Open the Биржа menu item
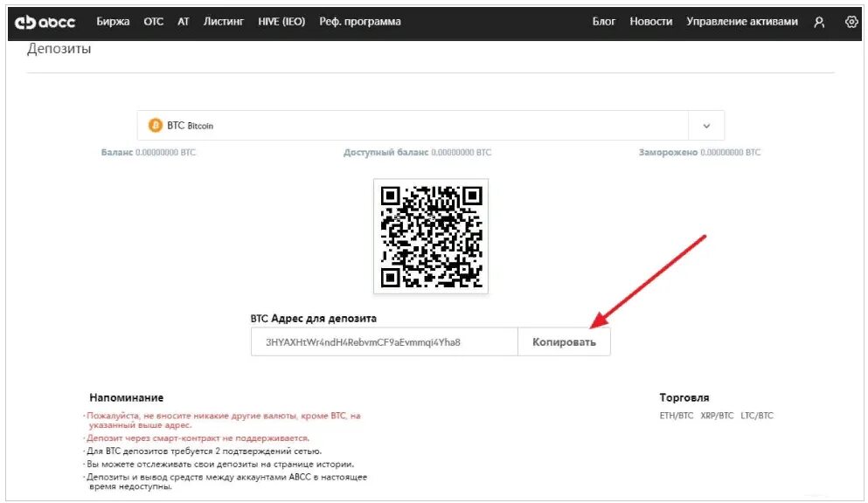 (x=113, y=22)
